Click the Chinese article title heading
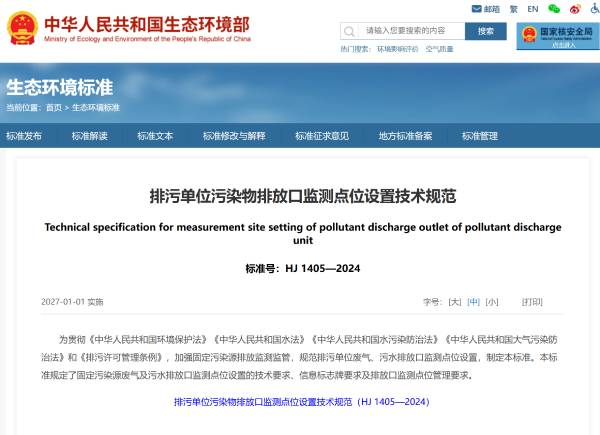600x435 pixels. tap(303, 196)
